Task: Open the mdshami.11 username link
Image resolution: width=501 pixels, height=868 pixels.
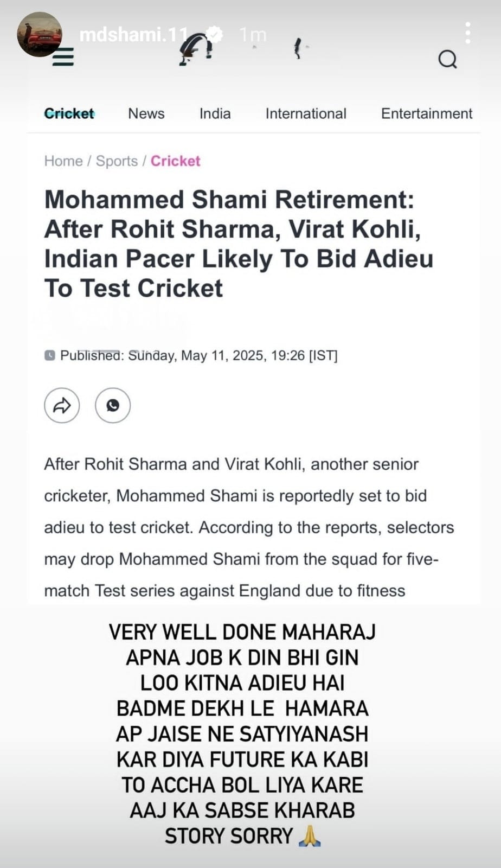Action: click(133, 35)
